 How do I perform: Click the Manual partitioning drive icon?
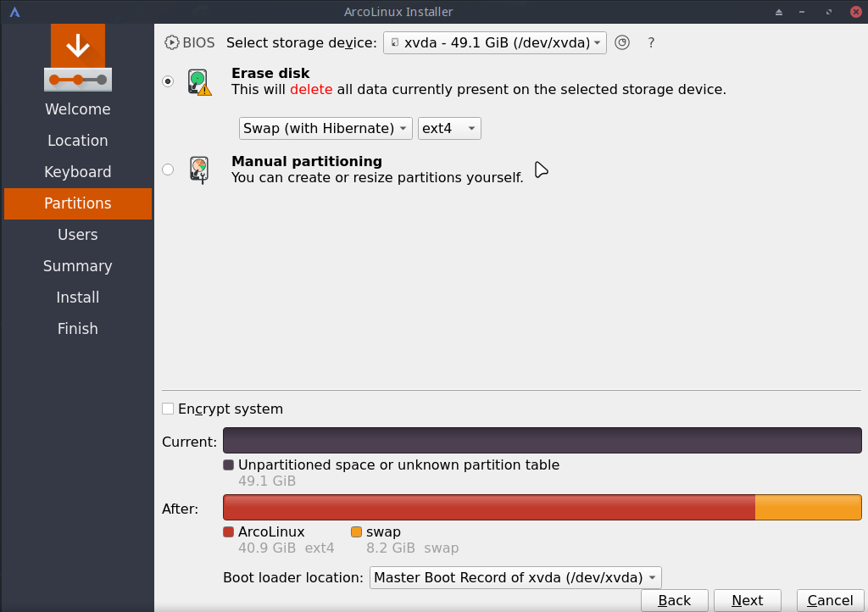tap(199, 170)
